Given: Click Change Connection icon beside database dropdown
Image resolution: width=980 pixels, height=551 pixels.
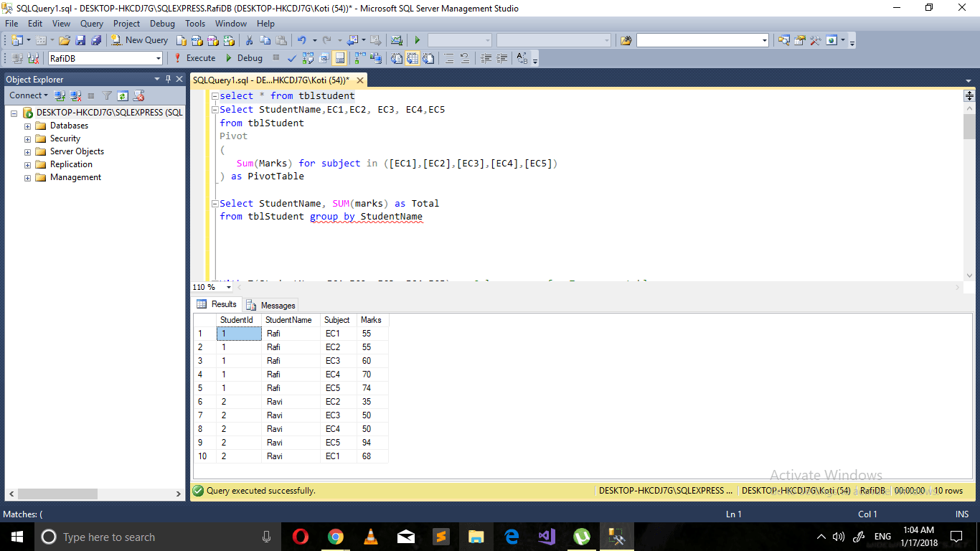Looking at the screenshot, I should pyautogui.click(x=33, y=58).
